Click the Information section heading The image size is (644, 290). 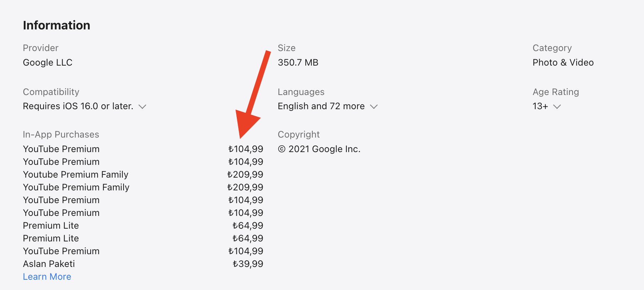coord(56,25)
